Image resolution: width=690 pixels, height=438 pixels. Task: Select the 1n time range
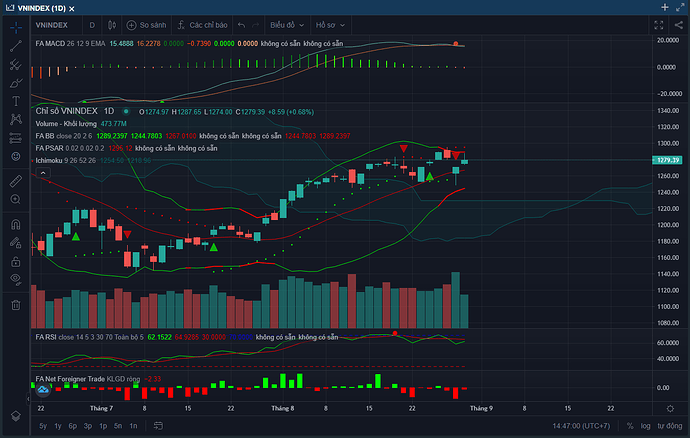[x=133, y=426]
